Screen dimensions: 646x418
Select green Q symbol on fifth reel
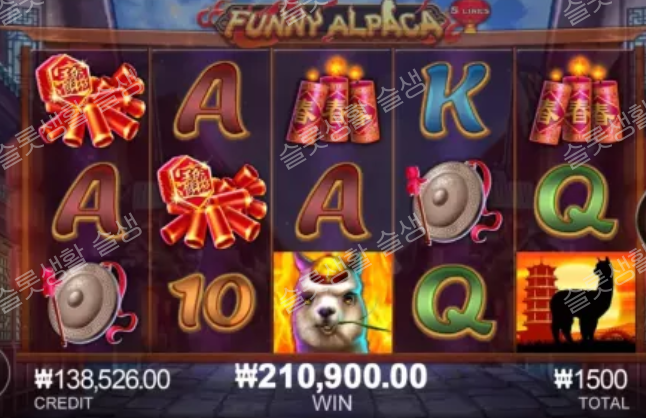(576, 202)
